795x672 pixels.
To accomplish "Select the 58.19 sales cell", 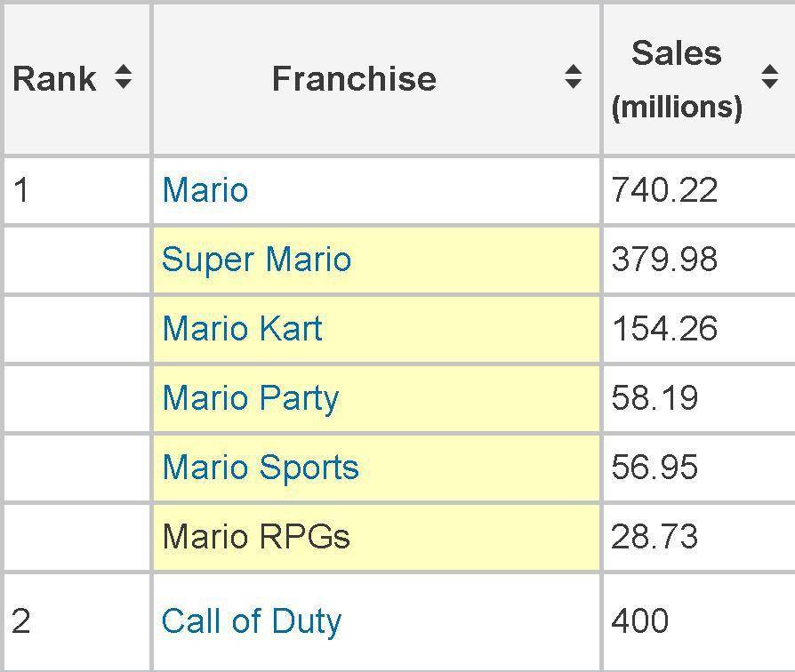I will [x=699, y=398].
